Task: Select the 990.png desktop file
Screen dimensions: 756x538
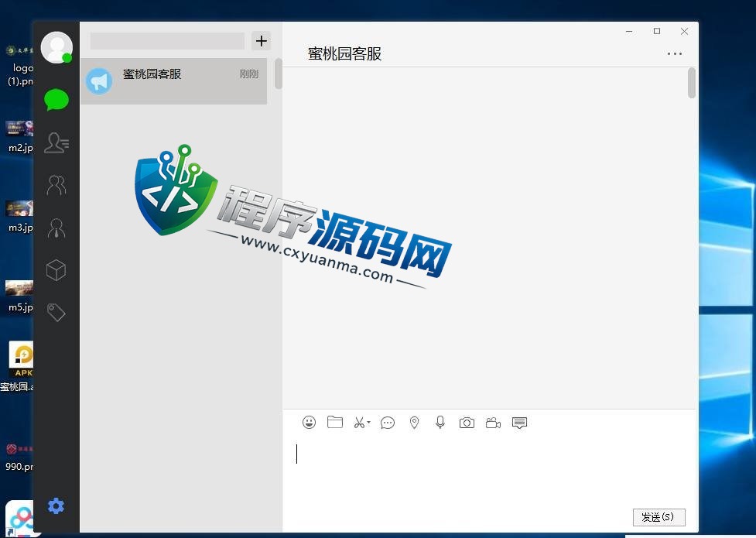Action: [x=19, y=457]
